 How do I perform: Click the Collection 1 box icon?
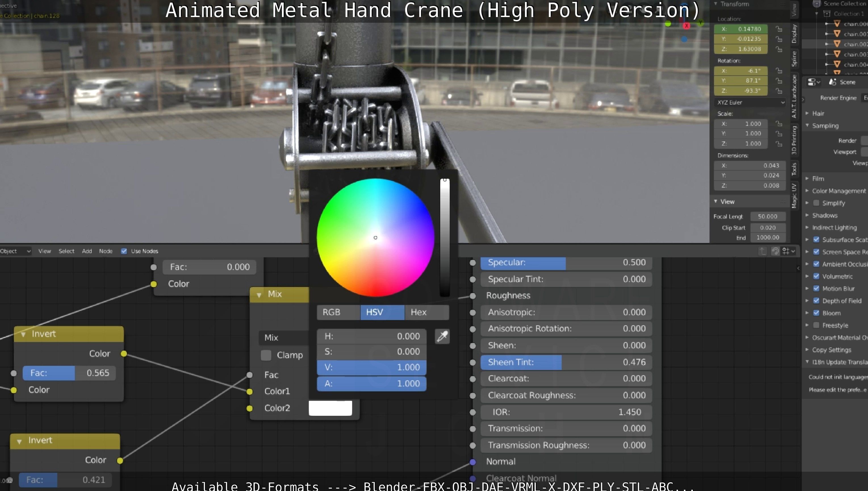pos(827,13)
